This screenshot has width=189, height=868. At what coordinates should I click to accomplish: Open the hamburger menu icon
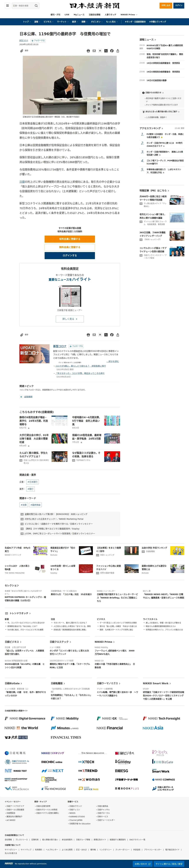(7, 6)
